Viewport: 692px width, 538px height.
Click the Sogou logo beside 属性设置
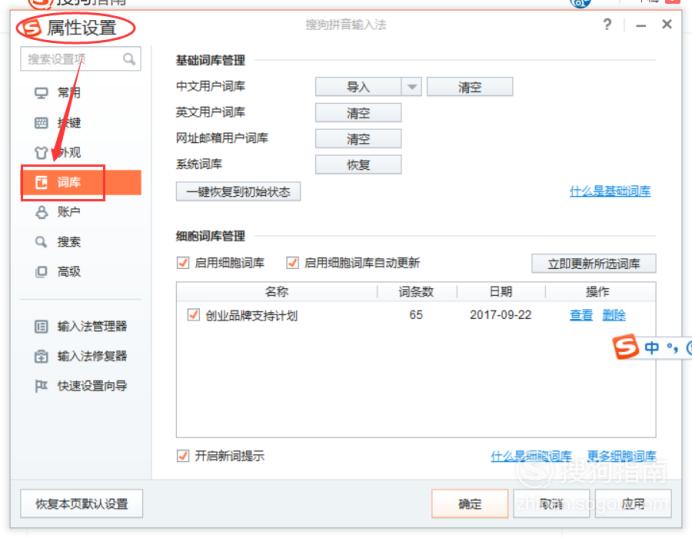pos(31,28)
